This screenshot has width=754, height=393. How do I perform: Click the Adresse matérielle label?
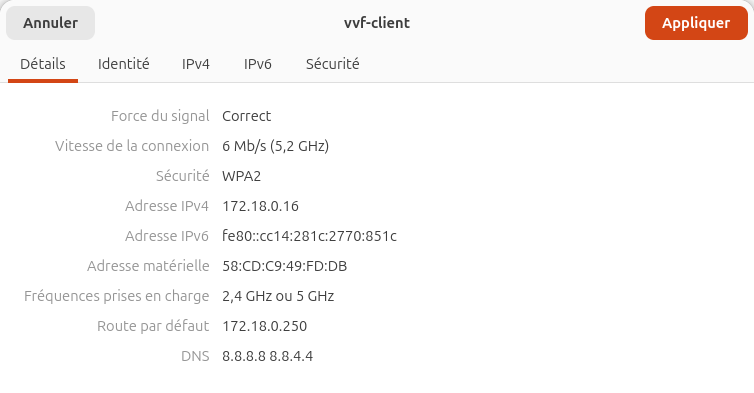tap(148, 266)
